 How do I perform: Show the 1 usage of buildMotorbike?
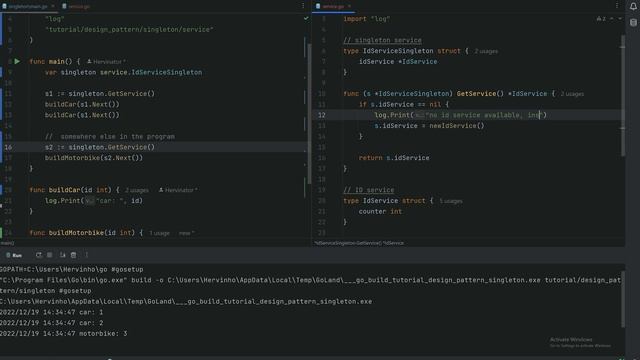(159, 233)
